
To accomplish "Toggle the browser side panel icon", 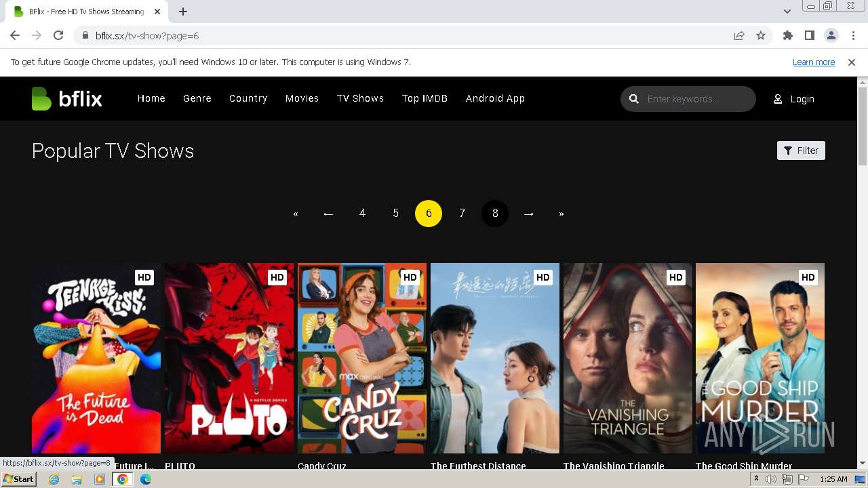I will pyautogui.click(x=810, y=36).
